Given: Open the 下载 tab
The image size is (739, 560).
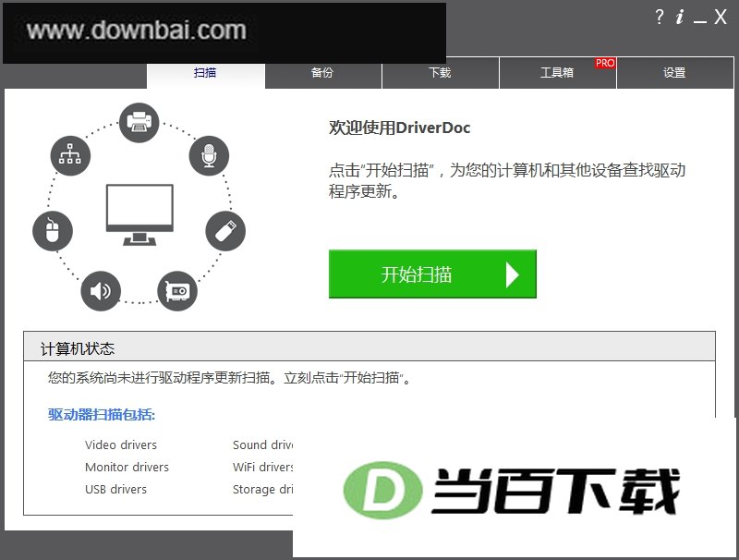Looking at the screenshot, I should click(x=441, y=73).
